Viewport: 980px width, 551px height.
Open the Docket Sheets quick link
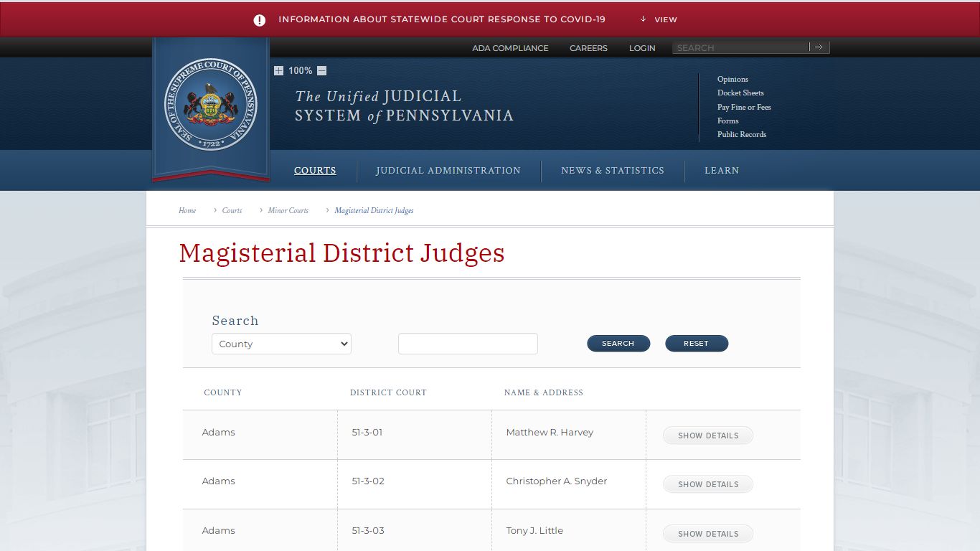coord(740,93)
